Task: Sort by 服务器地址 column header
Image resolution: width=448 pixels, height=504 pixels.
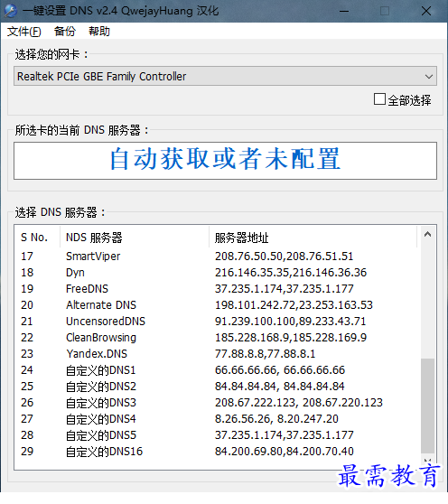Action: (313, 238)
